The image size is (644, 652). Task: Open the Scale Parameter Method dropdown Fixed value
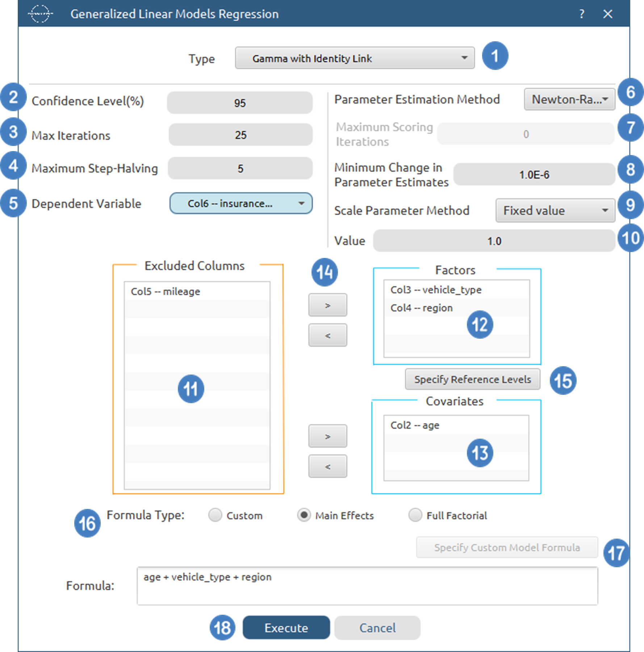pyautogui.click(x=555, y=210)
